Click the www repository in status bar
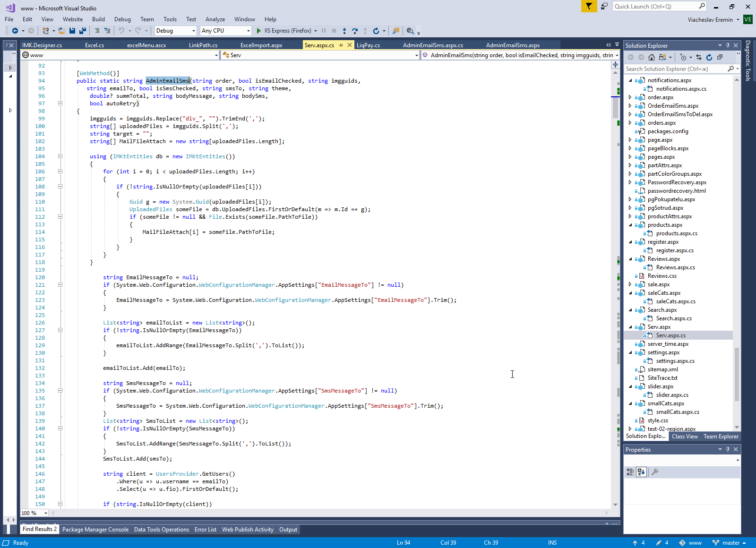 (x=690, y=543)
